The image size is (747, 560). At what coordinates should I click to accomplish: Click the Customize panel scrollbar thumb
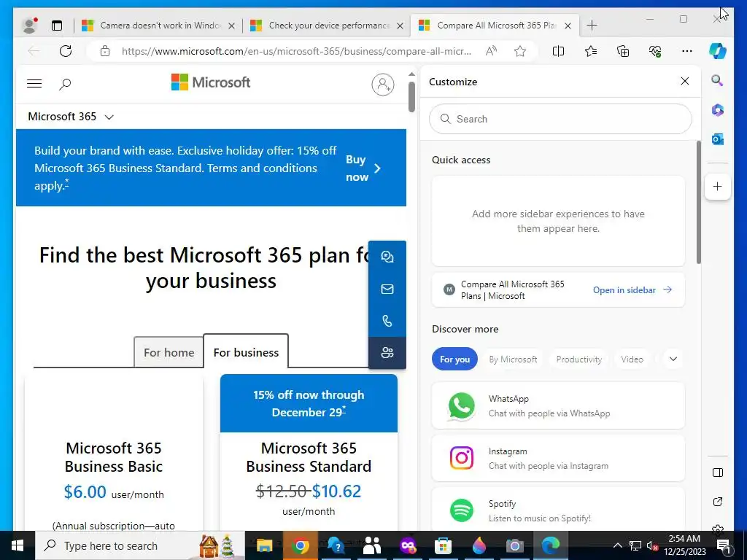[698, 201]
